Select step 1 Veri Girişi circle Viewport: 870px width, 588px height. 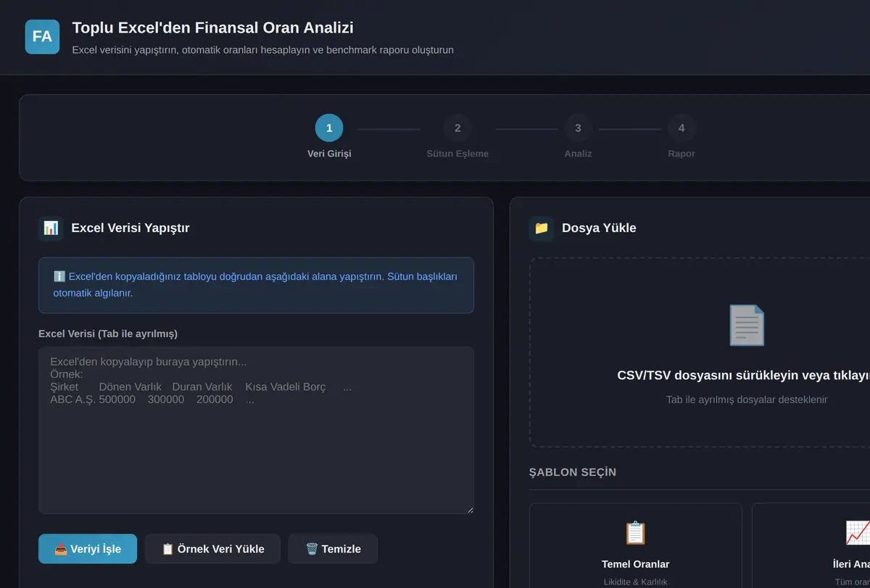click(x=329, y=128)
